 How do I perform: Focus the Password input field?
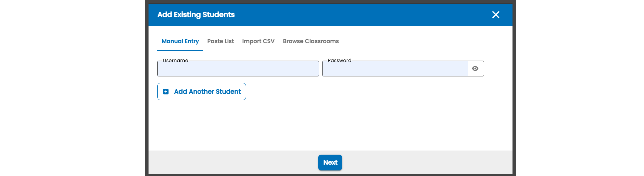coord(395,69)
